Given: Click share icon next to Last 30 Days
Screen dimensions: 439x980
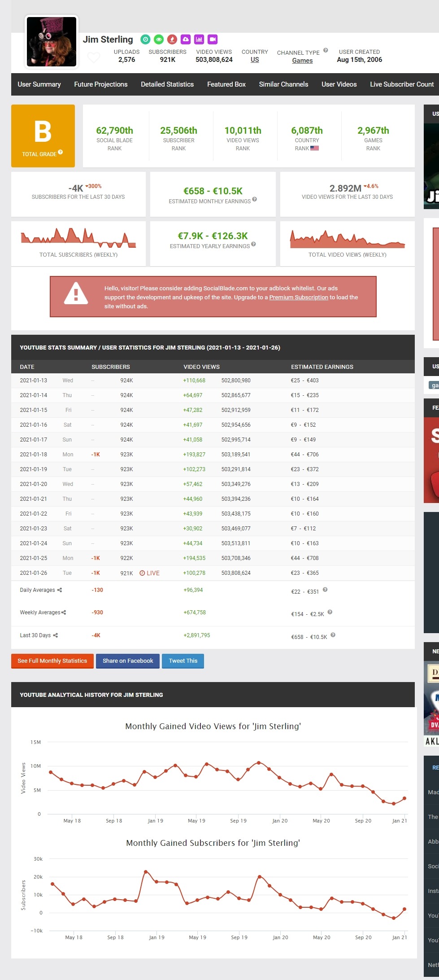Looking at the screenshot, I should [56, 635].
